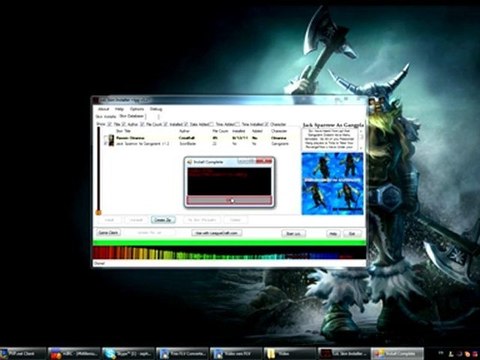Select the bold first skin row title
Screen dimensions: 480x360
pyautogui.click(x=130, y=138)
